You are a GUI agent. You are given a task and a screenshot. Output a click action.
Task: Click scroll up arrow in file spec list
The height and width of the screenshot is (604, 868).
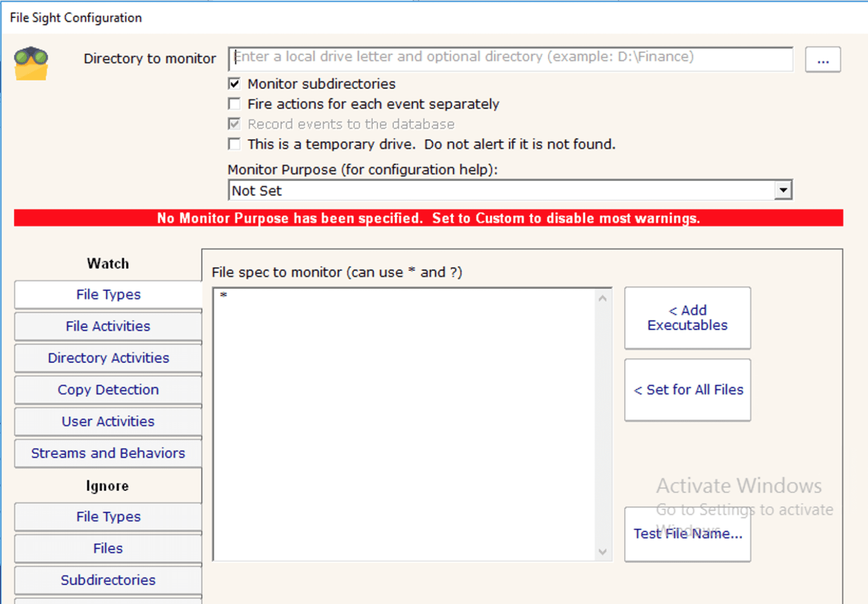(x=602, y=298)
